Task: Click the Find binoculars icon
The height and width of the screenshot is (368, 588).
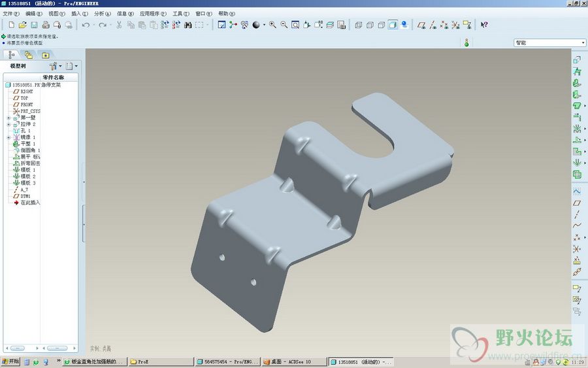Action: 188,25
